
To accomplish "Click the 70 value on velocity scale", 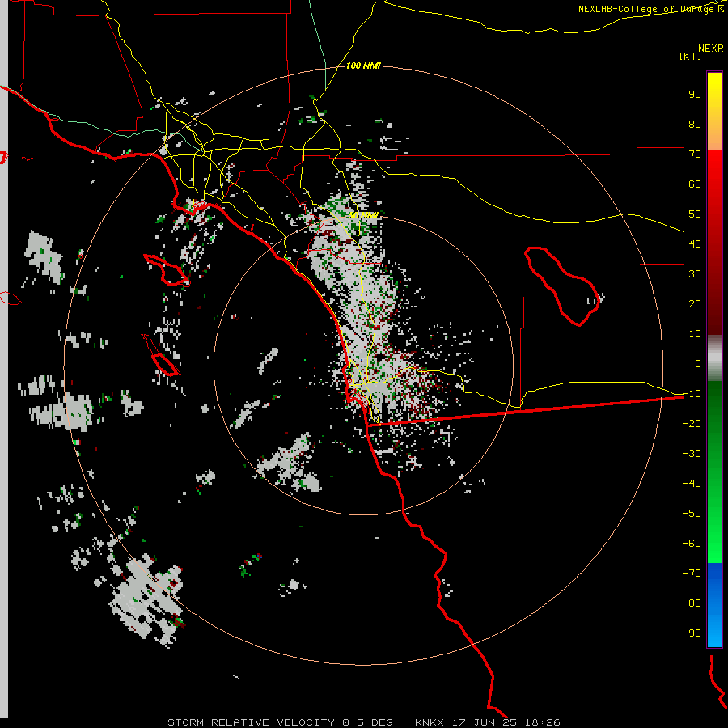I will pyautogui.click(x=695, y=154).
